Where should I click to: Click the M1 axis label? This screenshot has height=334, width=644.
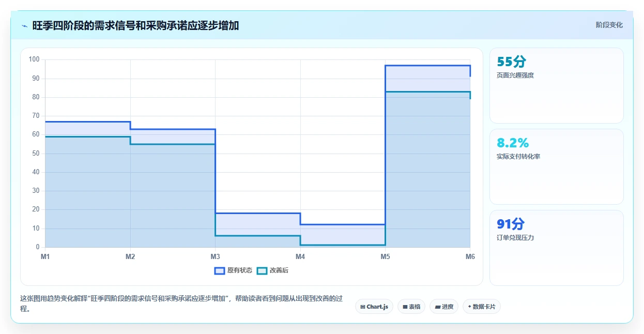pos(45,256)
